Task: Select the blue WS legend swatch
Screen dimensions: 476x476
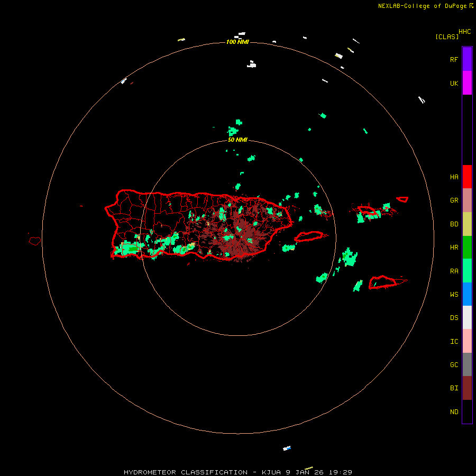Action: coord(467,294)
